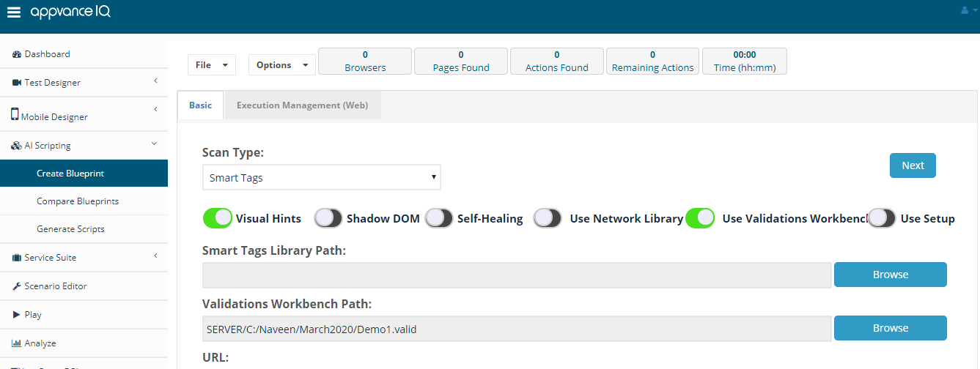Click the Test Designer camera icon
Screen dimensions: 980x369
17,83
